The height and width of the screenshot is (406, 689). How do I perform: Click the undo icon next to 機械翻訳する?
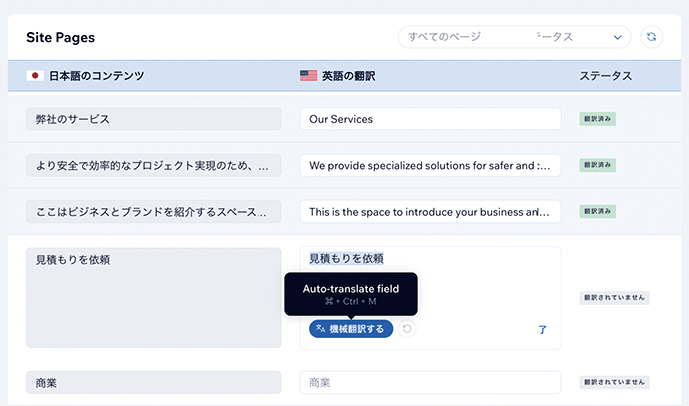(407, 329)
